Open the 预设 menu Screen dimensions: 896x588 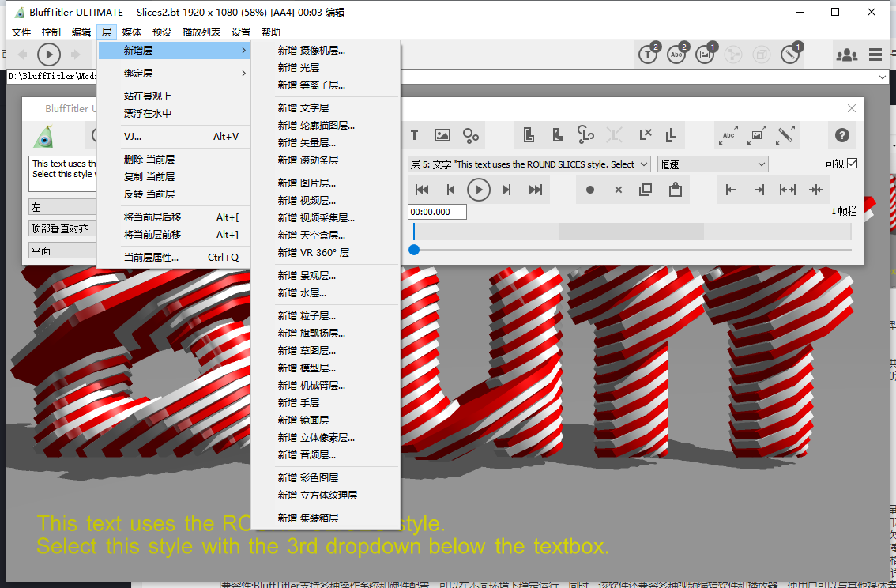tap(162, 32)
